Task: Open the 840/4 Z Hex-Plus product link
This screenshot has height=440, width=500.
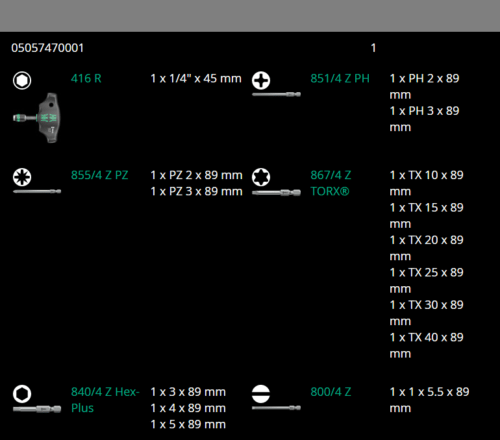Action: [x=105, y=400]
